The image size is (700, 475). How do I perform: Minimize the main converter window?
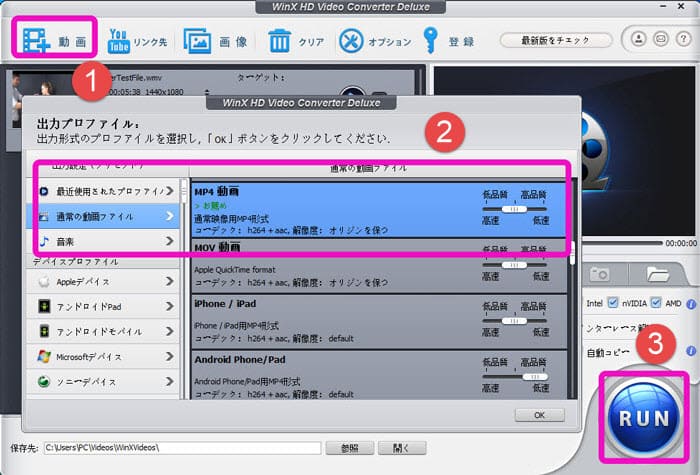click(x=663, y=6)
